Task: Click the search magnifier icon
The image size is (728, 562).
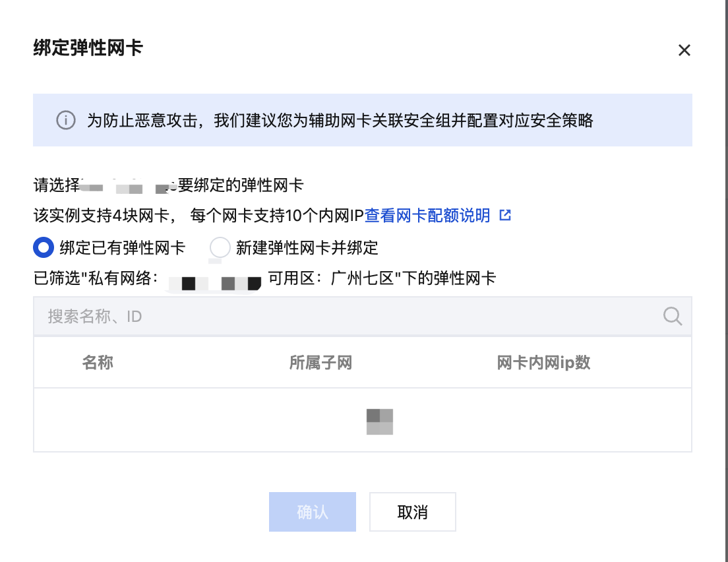Action: coord(672,317)
